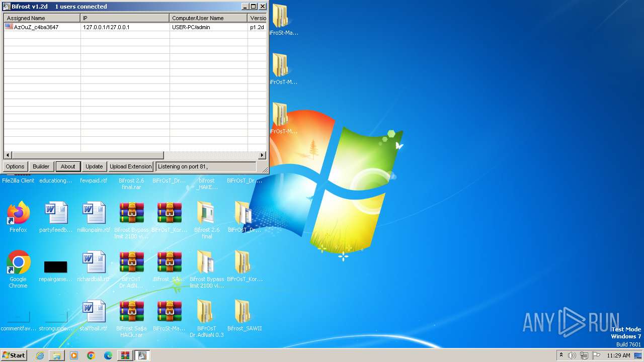Click the horizontal scrollbar thumb in Bifrost
Screen dimensions: 644x362
point(88,155)
